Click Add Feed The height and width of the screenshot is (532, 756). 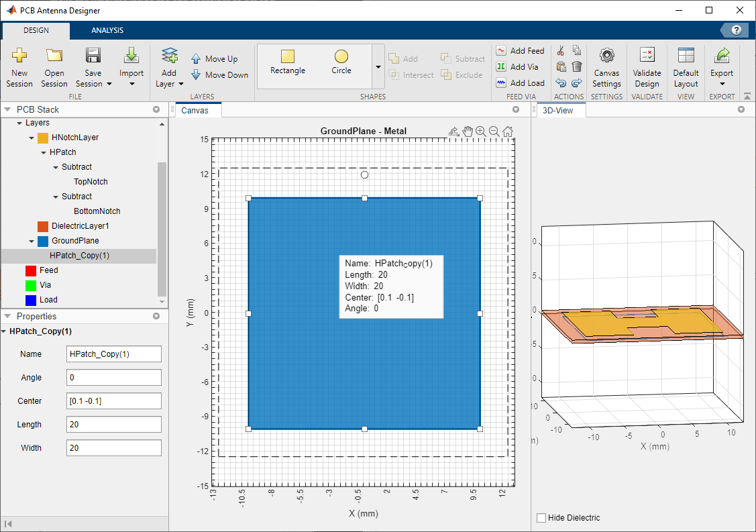pyautogui.click(x=521, y=50)
